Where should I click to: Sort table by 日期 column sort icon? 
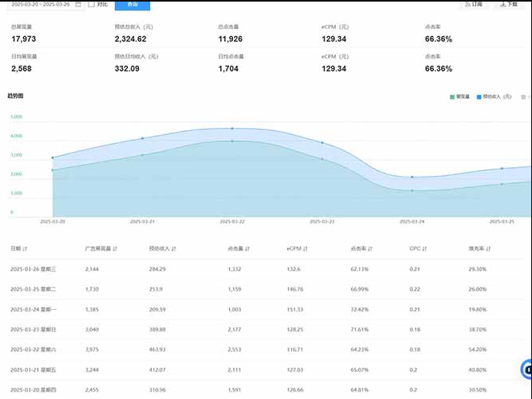click(x=26, y=248)
